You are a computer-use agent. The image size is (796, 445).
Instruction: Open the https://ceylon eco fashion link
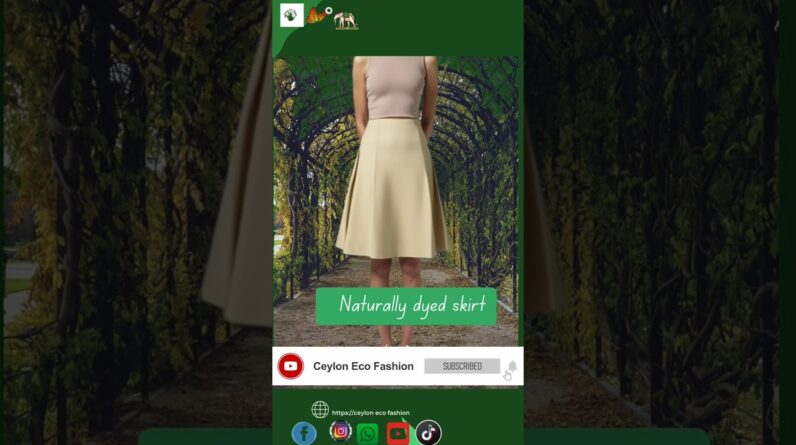coord(371,413)
